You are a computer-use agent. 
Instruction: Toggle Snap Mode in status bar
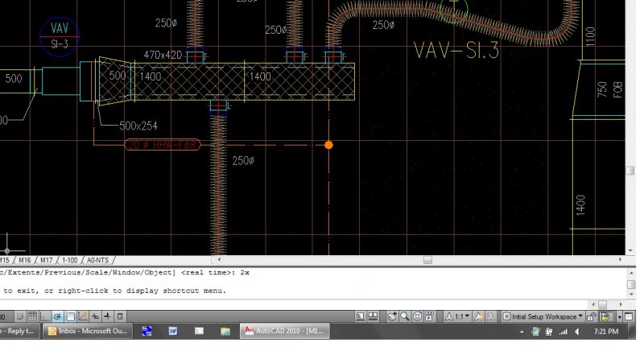[19, 316]
